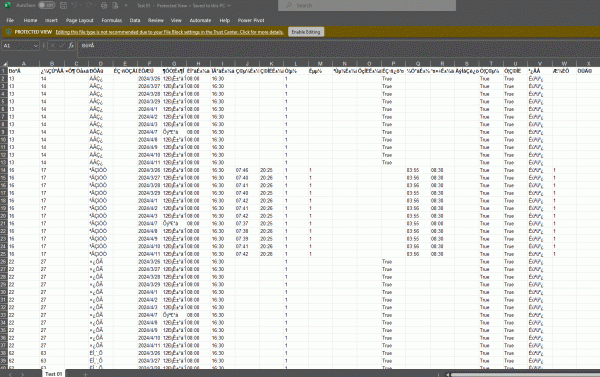Viewport: 600px width, 377px height.
Task: Click cell F25 containing 2024/4/11
Action: point(150,254)
